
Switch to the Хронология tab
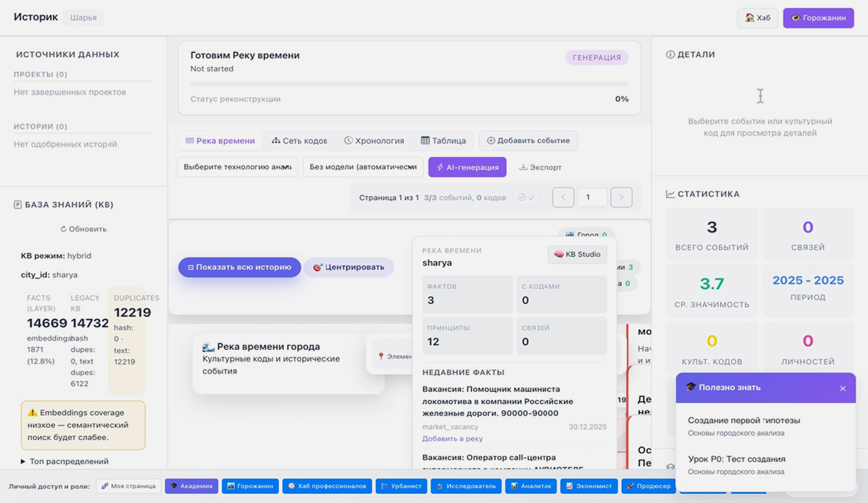click(x=373, y=141)
